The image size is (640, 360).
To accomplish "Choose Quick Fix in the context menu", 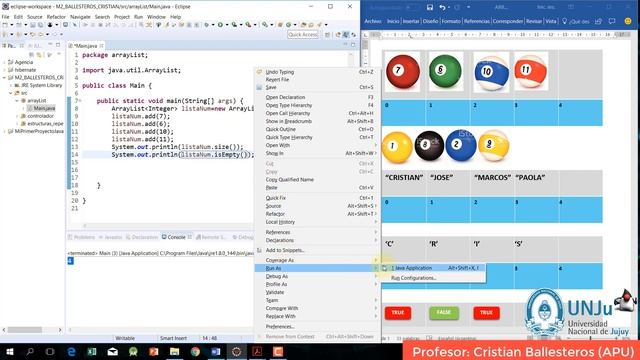I will 317,198.
